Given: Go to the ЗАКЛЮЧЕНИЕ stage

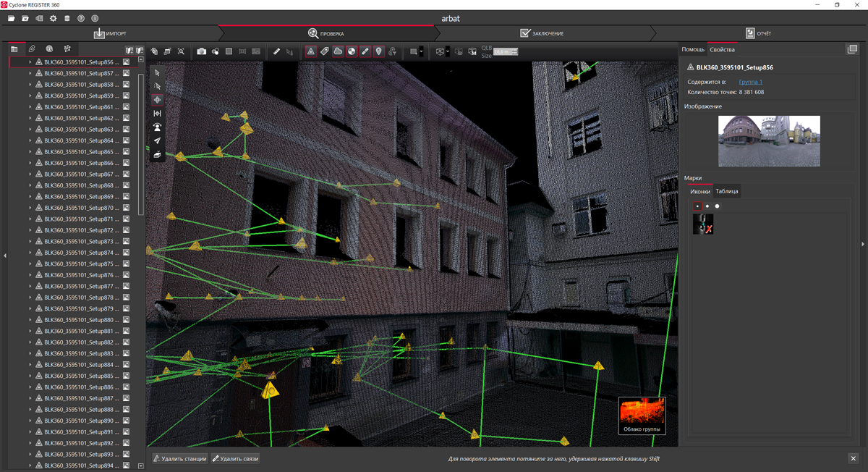Looking at the screenshot, I should tap(542, 33).
